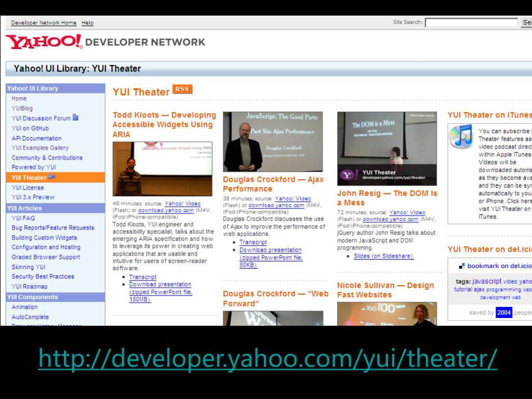
Task: Open Yahoo! Video link for Todd Kloots talk
Action: coord(182,204)
